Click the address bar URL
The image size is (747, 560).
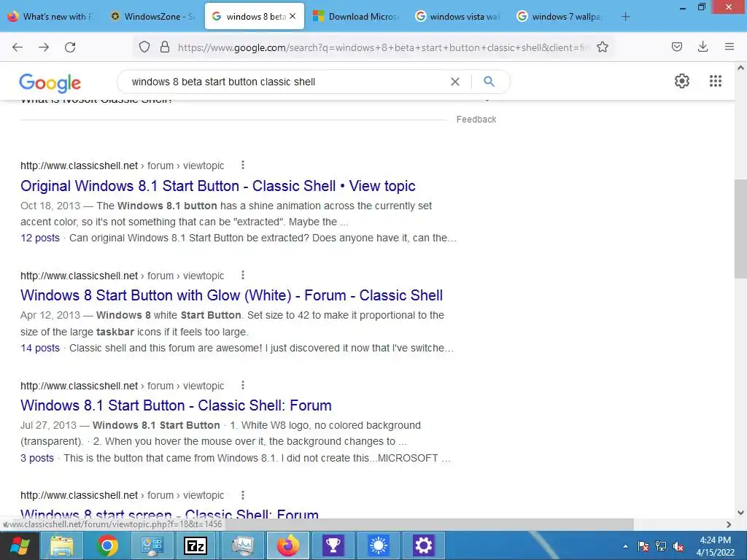(384, 47)
